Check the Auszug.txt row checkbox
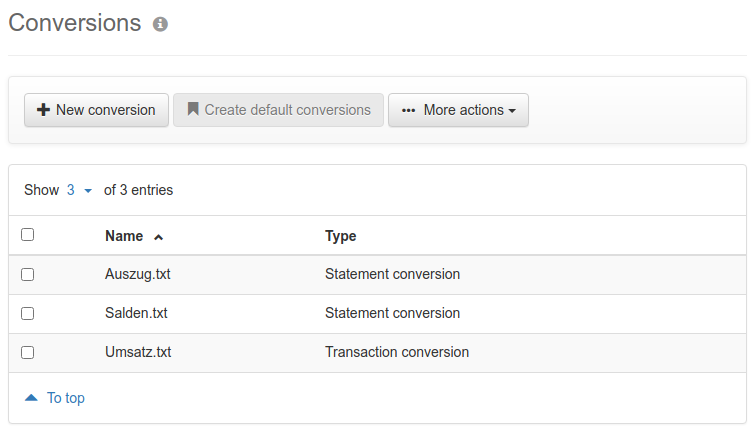The image size is (754, 433). click(27, 274)
